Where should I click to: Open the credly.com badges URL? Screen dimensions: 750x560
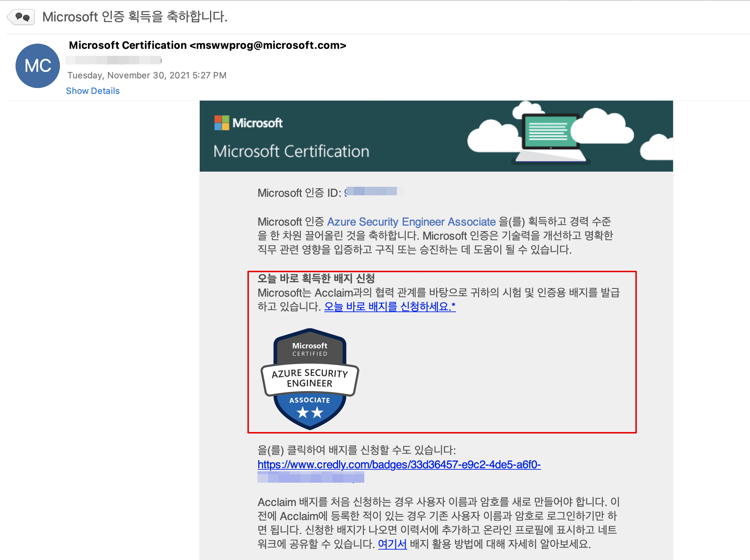coord(399,465)
